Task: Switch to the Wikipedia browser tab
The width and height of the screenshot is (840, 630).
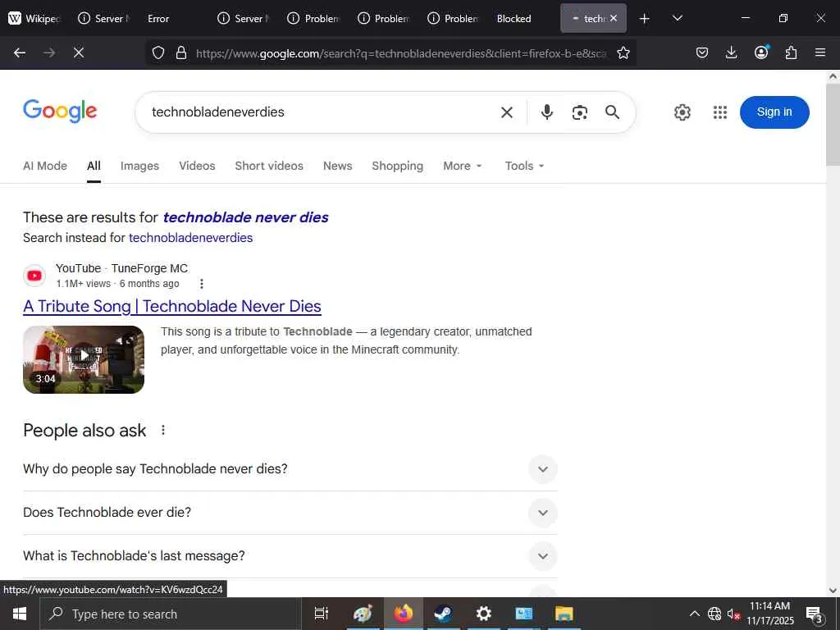Action: [x=34, y=19]
